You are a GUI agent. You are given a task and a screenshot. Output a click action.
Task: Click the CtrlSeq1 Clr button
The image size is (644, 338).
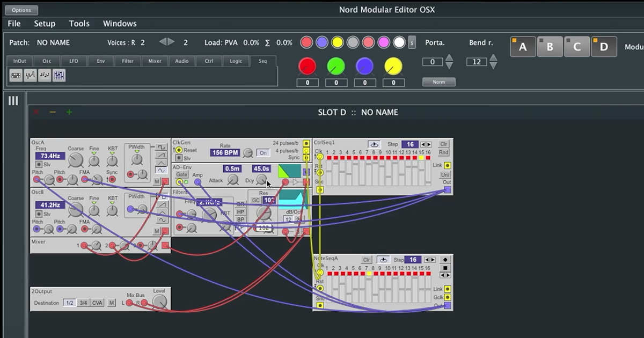[x=444, y=144]
